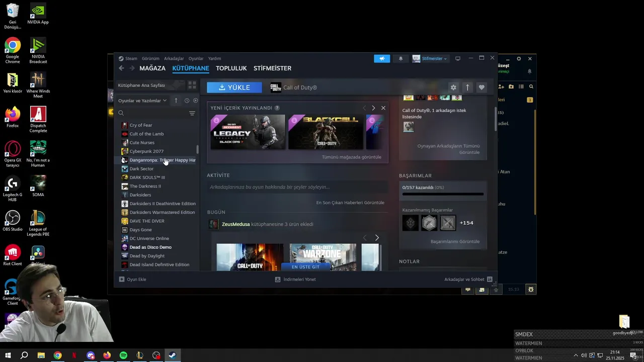Click ZeusMedusa username link
Image resolution: width=644 pixels, height=362 pixels.
(x=235, y=224)
